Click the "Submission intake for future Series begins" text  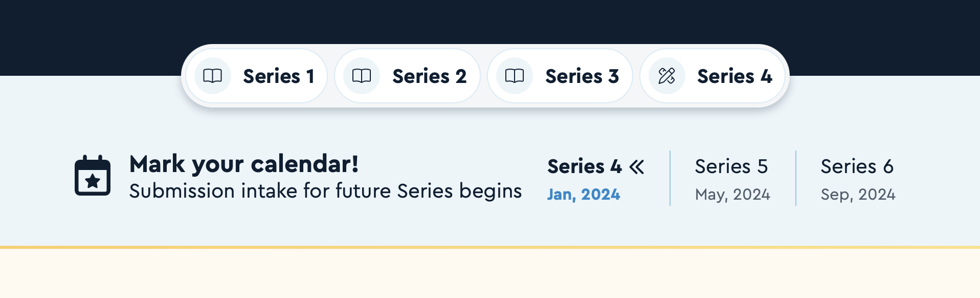point(325,191)
